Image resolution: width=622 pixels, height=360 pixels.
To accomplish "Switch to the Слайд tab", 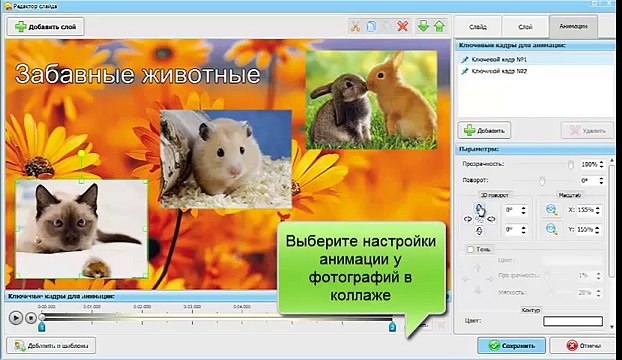I will coord(478,27).
